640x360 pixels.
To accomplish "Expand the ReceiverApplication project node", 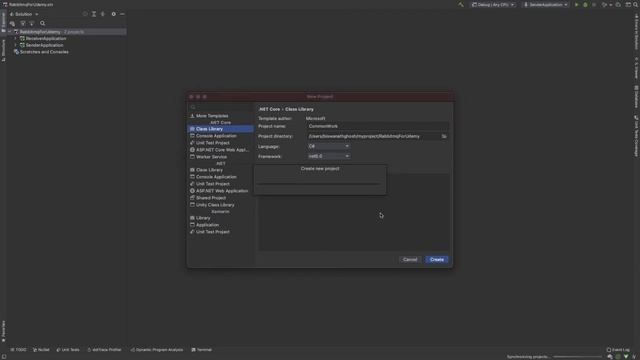I will point(16,38).
